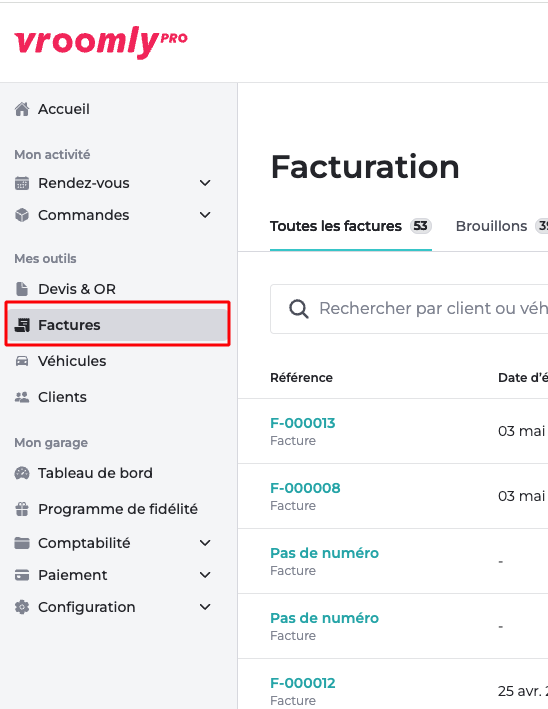Focus the Rechercher par client search field
Image resolution: width=548 pixels, height=709 pixels.
click(x=409, y=309)
